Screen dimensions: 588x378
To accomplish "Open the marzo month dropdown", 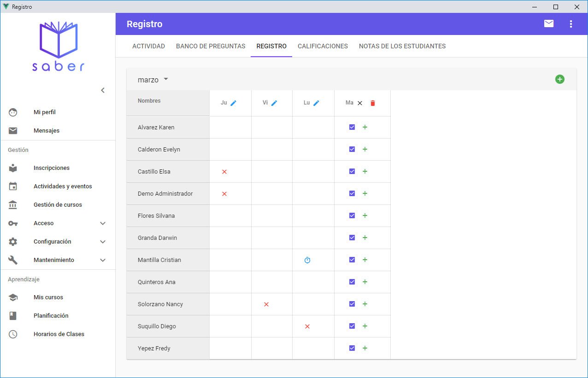I will point(153,80).
